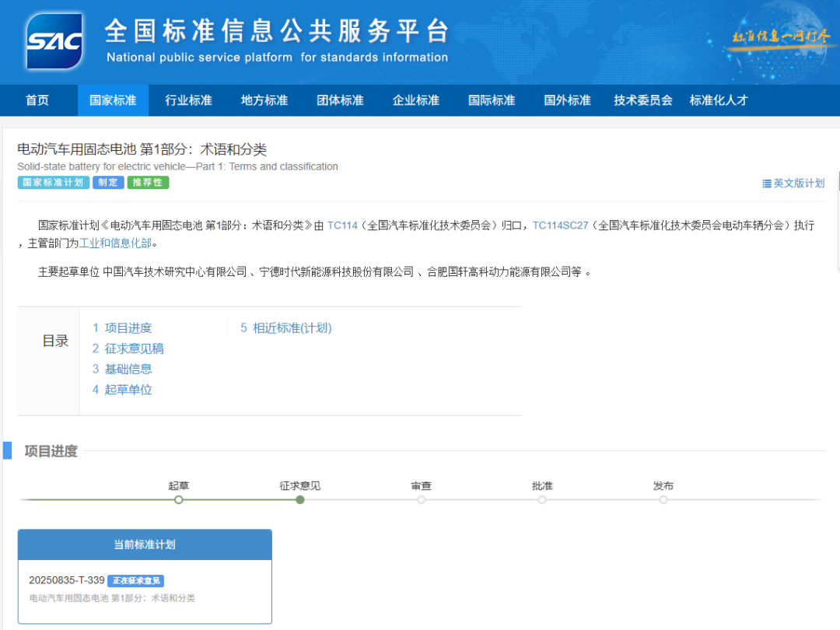Switch to the 团体标准 tab
This screenshot has height=630, width=840.
point(340,100)
